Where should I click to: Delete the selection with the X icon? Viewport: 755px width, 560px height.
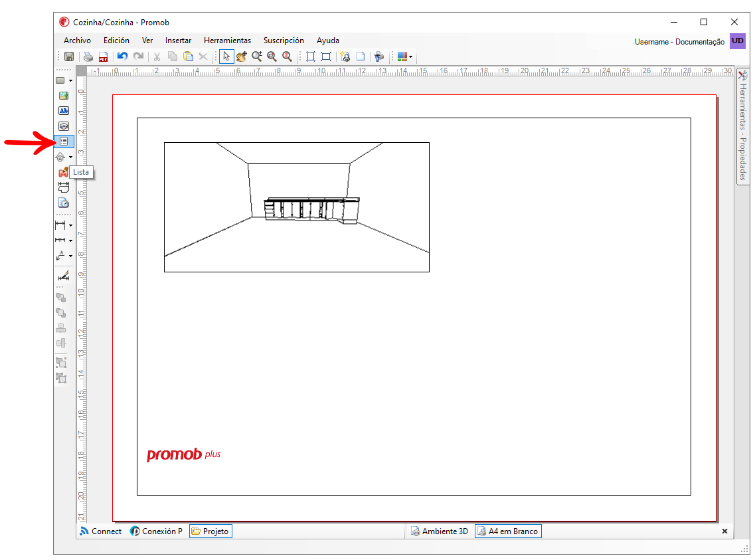(203, 56)
